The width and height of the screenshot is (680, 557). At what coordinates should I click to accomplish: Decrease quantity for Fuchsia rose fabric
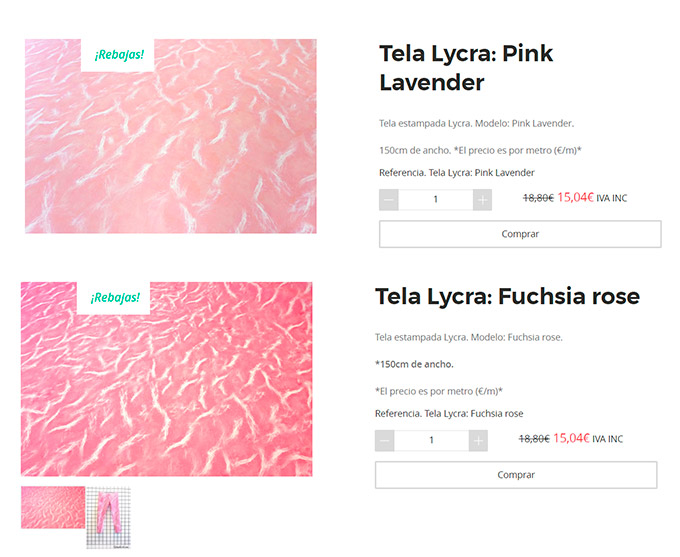point(385,441)
